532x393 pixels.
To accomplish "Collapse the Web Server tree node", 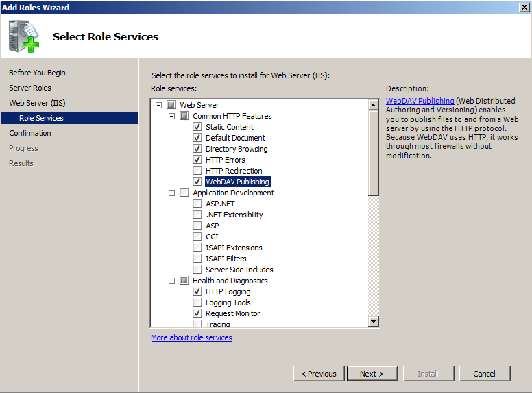I will [x=159, y=105].
